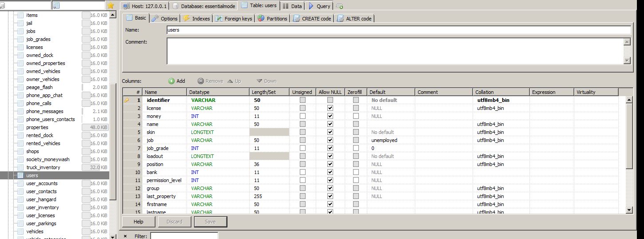
Task: Enable Unsigned for the money column
Action: (302, 116)
